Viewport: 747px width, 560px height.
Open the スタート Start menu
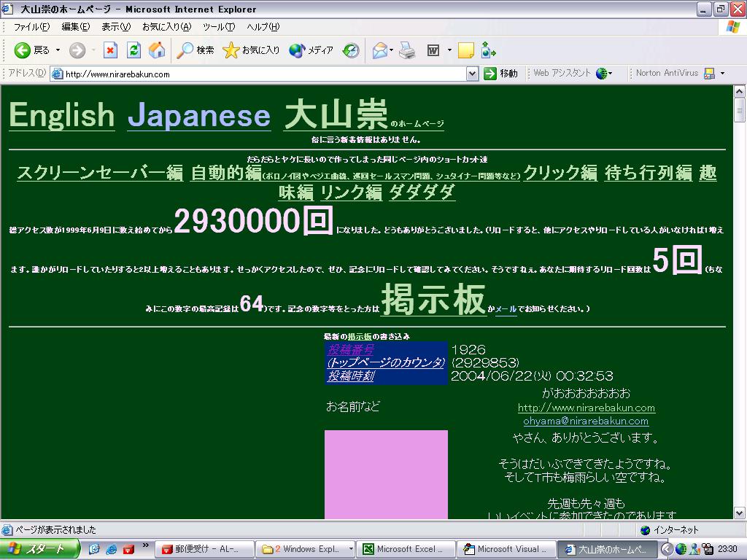click(40, 549)
